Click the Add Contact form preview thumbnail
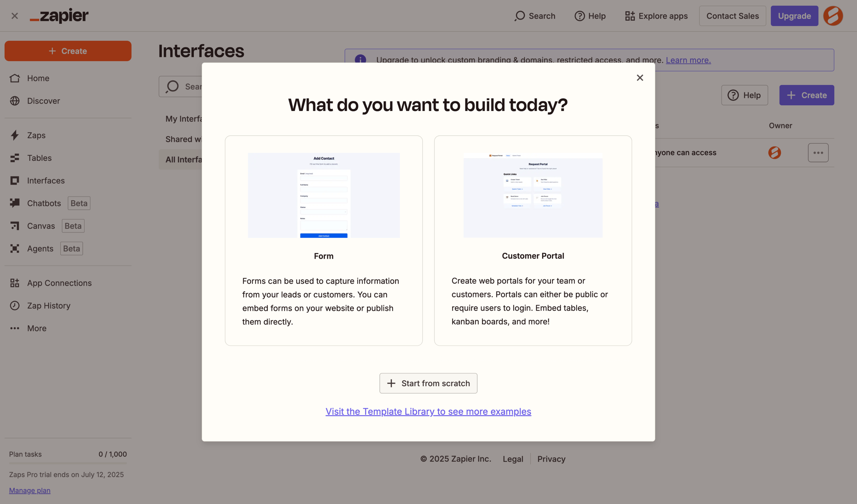Viewport: 857px width, 504px height. [324, 195]
